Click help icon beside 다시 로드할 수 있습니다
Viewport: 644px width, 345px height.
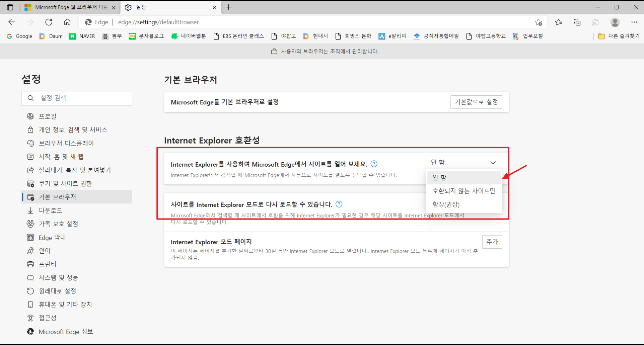[x=339, y=204]
